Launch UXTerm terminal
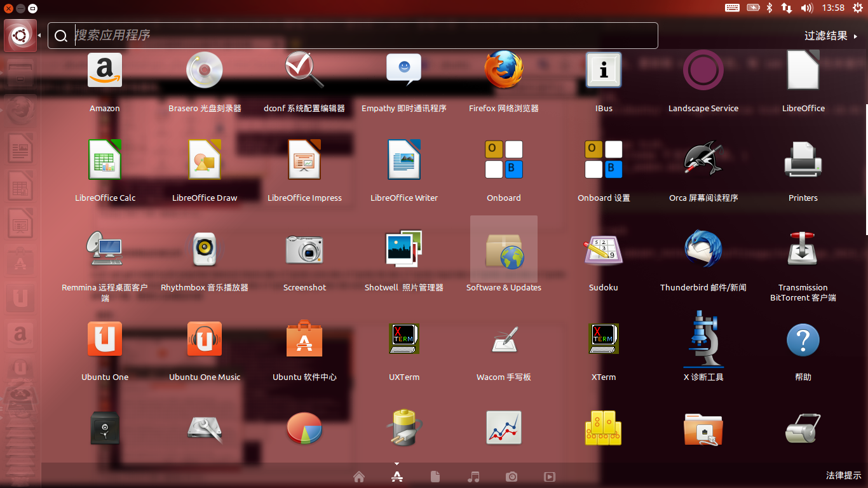The height and width of the screenshot is (488, 868). tap(404, 339)
